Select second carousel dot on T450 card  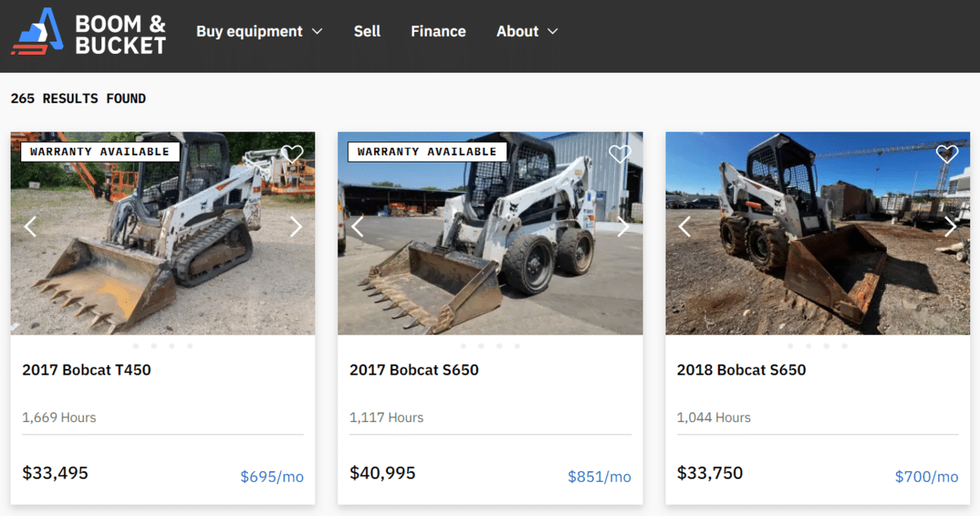154,346
